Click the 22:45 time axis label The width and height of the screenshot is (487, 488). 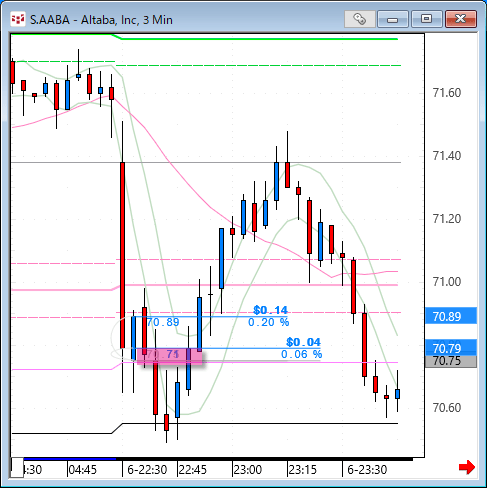tap(193, 470)
